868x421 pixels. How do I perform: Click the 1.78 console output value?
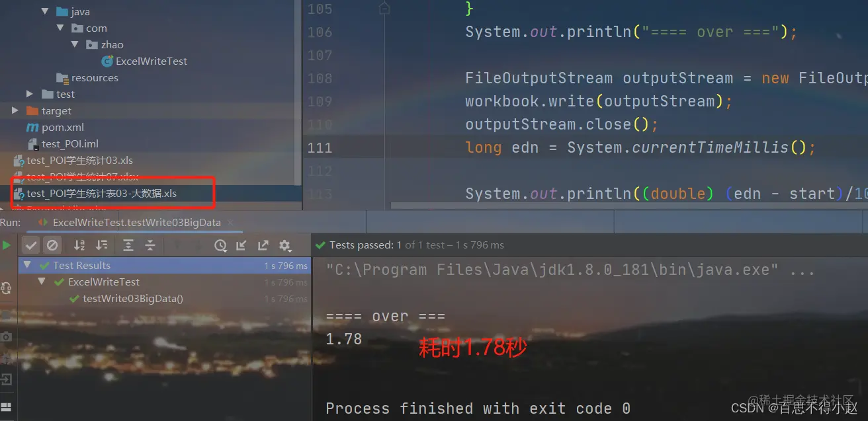344,339
